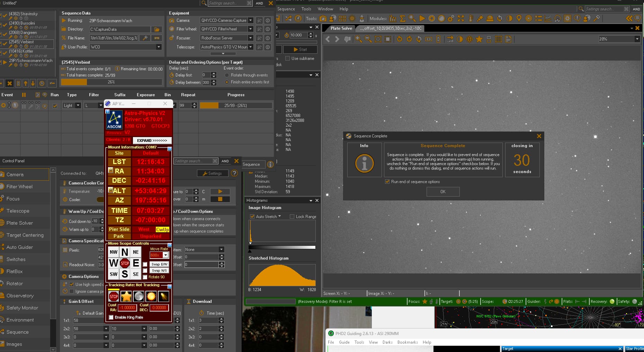Click OK in Sequence Complete dialog
This screenshot has width=644, height=352.
[443, 192]
